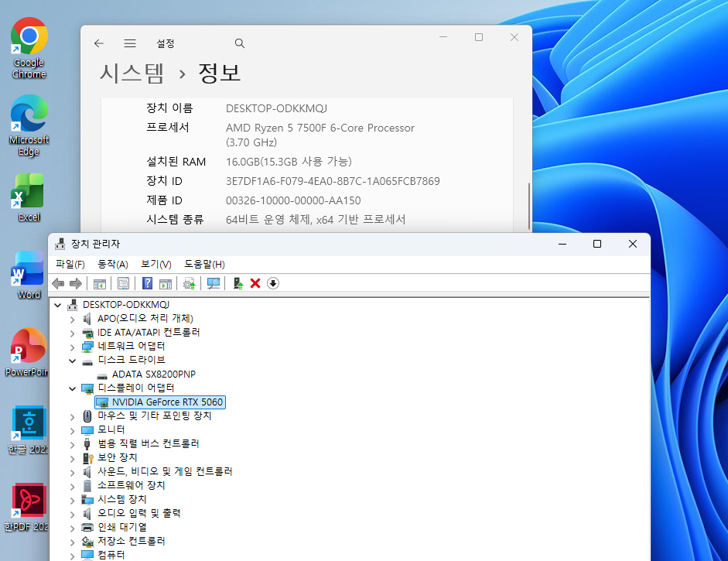Open the search icon in the Settings window
Viewport: 728px width, 561px height.
pos(239,43)
